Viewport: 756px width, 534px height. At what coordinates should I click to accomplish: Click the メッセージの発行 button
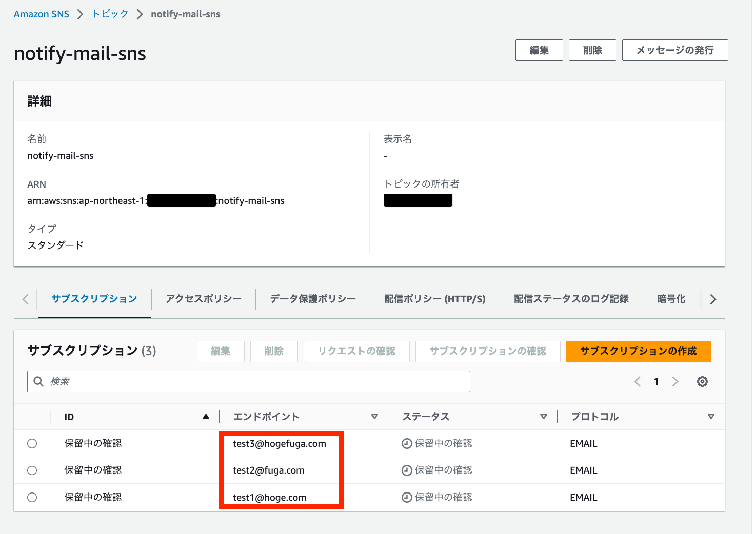click(674, 50)
